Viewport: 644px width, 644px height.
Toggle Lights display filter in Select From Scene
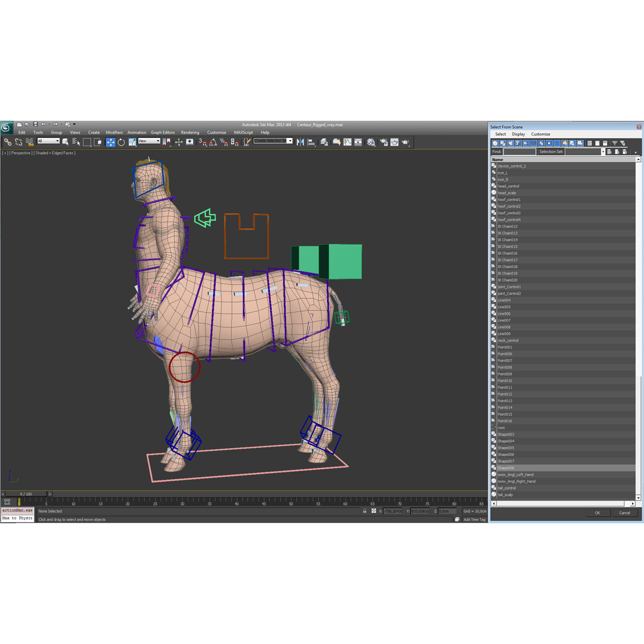click(511, 143)
